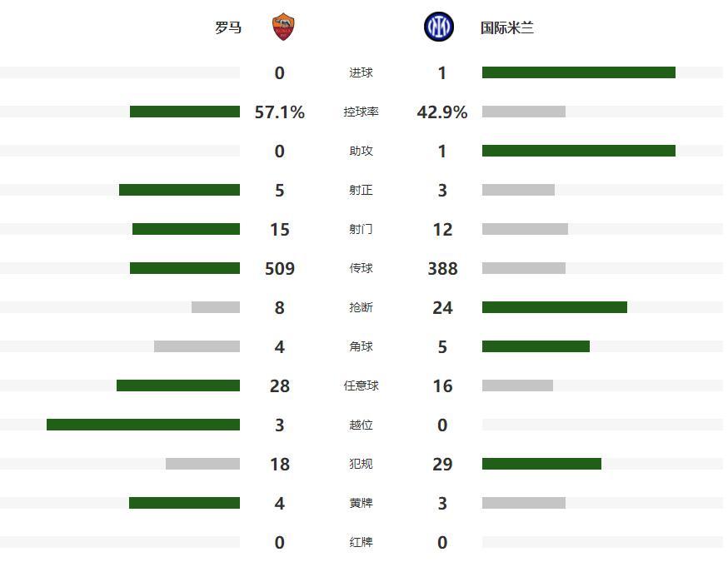Click Inter Milan's 29 fouls value
The width and height of the screenshot is (728, 562).
click(x=442, y=465)
